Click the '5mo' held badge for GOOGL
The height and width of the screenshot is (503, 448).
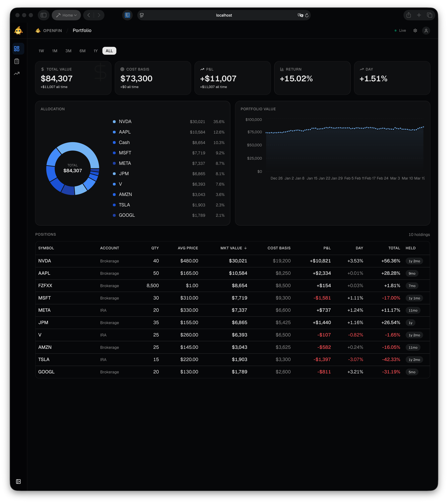coord(412,372)
